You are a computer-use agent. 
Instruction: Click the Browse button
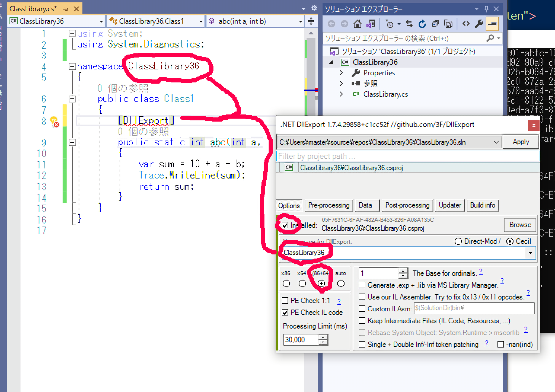click(x=520, y=225)
